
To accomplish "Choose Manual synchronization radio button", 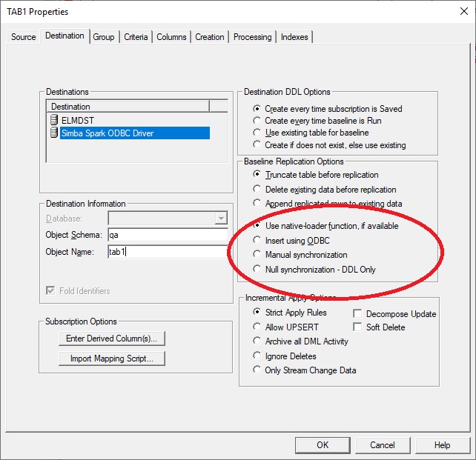I will tap(257, 255).
